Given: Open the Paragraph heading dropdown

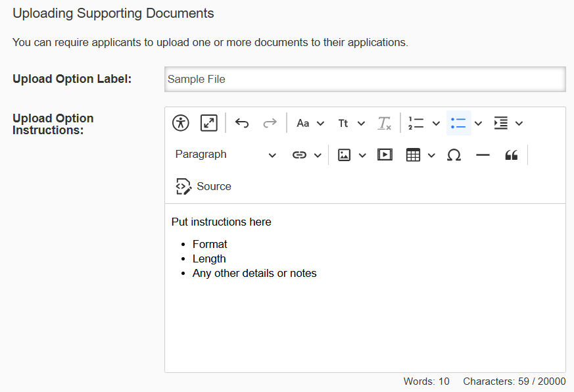Looking at the screenshot, I should tap(226, 155).
